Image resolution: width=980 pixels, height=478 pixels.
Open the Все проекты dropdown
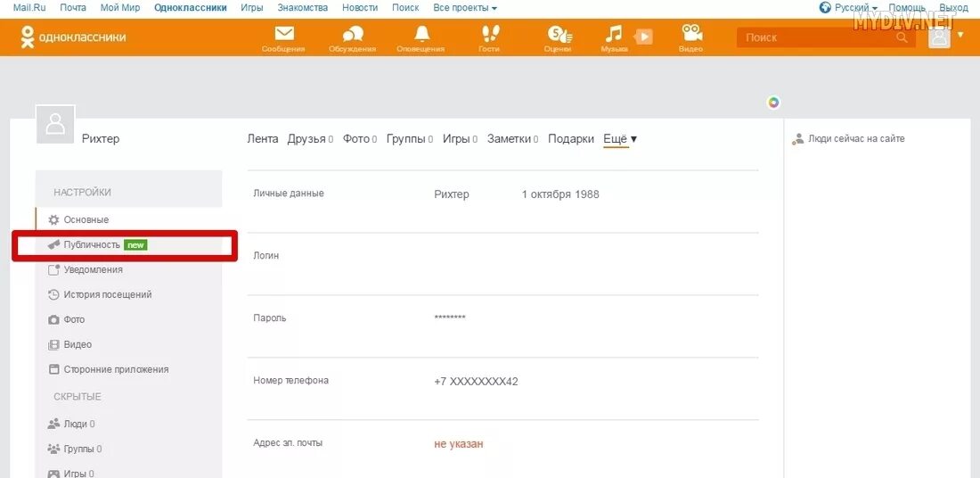click(x=465, y=7)
